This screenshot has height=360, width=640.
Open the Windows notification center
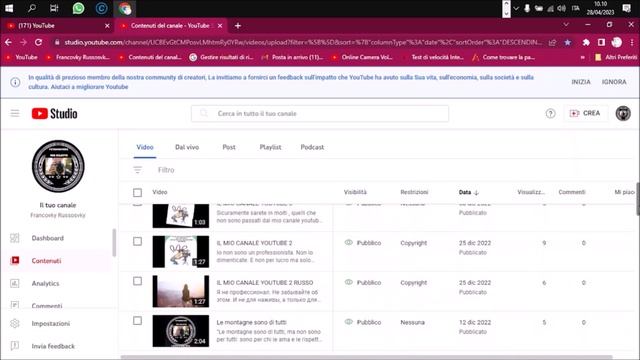[626, 8]
